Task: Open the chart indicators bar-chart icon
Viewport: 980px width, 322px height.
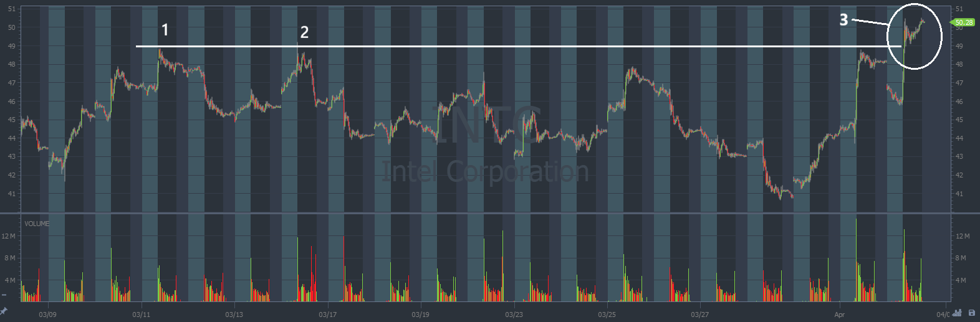Action: [957, 313]
